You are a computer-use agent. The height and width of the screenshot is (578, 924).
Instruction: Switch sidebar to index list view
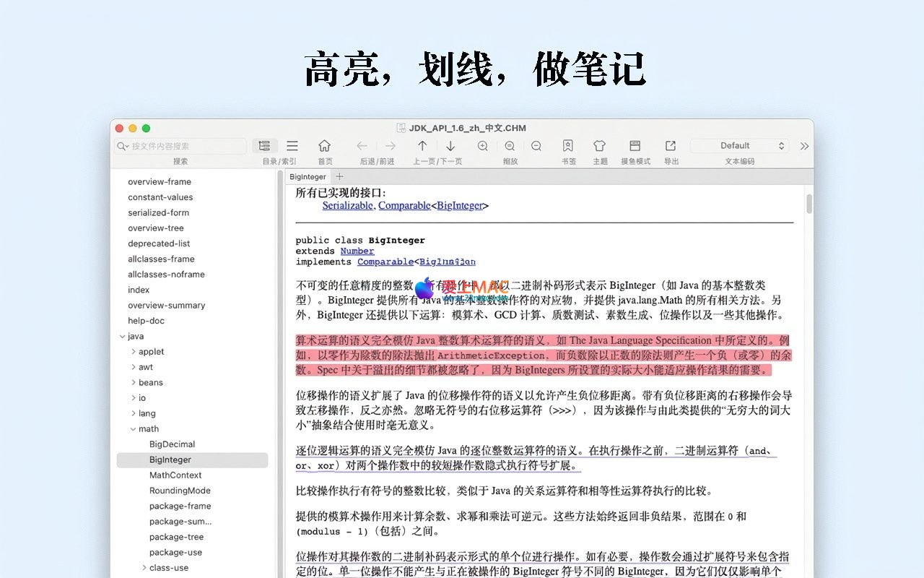[x=292, y=146]
